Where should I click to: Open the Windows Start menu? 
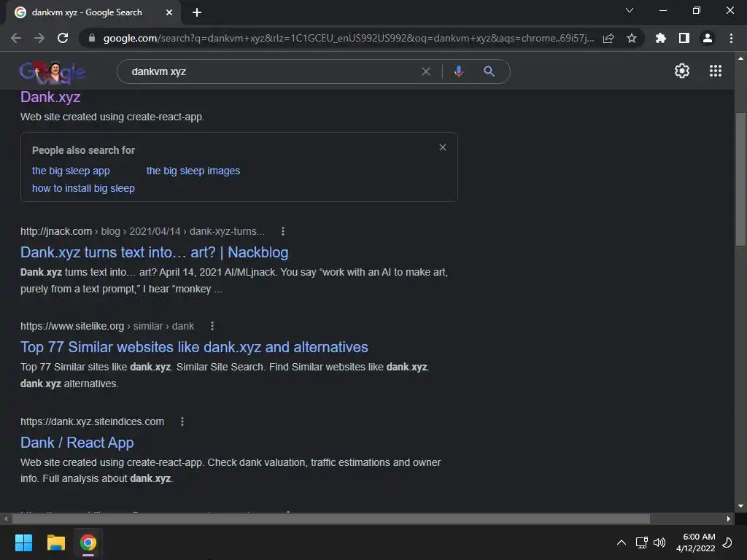[23, 542]
